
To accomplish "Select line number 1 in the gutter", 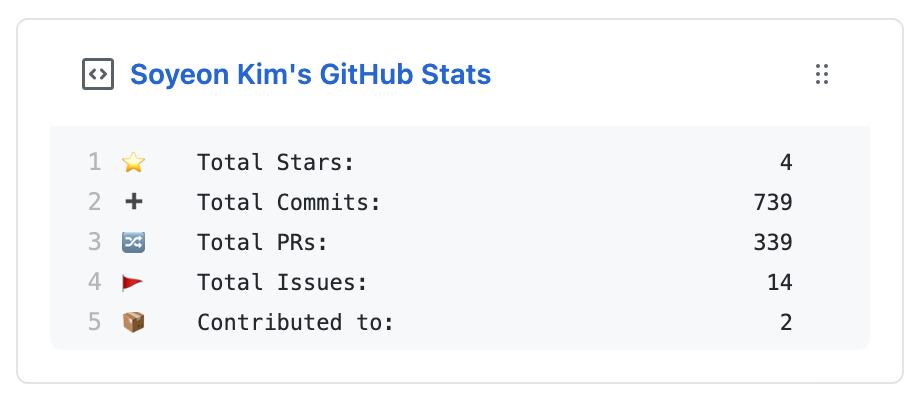I will tap(94, 162).
